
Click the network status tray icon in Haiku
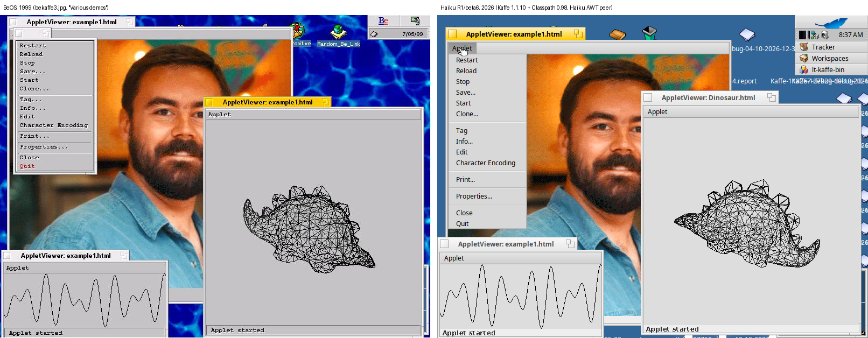(814, 35)
